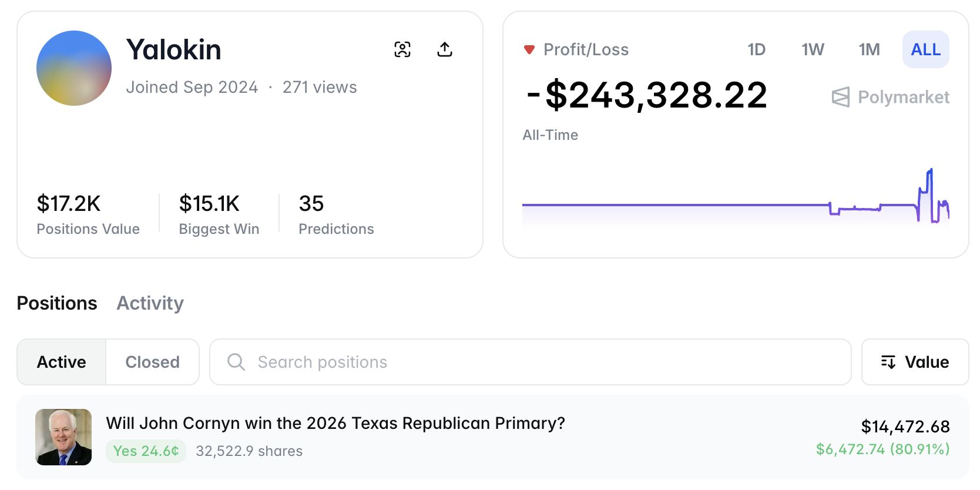Click the magnifier icon in search bar
Image resolution: width=980 pixels, height=490 pixels.
pos(236,362)
